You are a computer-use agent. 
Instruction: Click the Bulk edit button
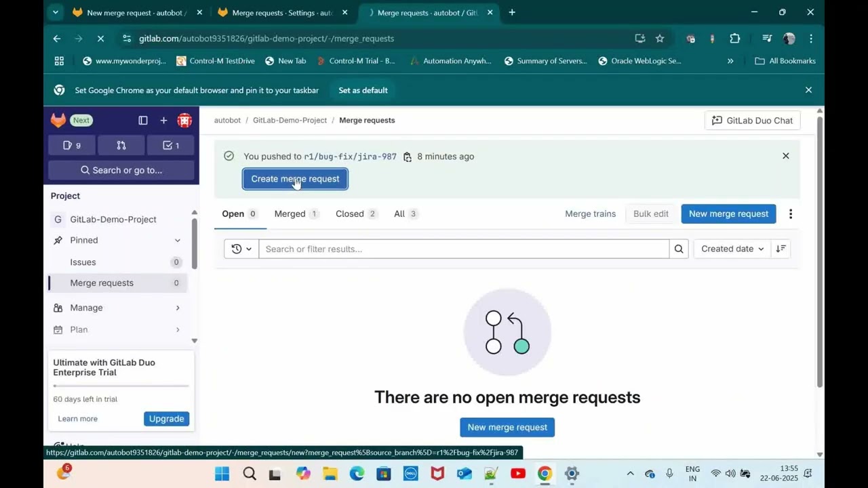pos(651,213)
